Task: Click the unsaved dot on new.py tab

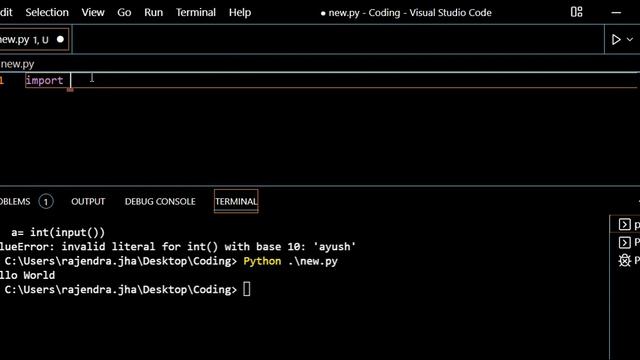Action: pos(60,39)
